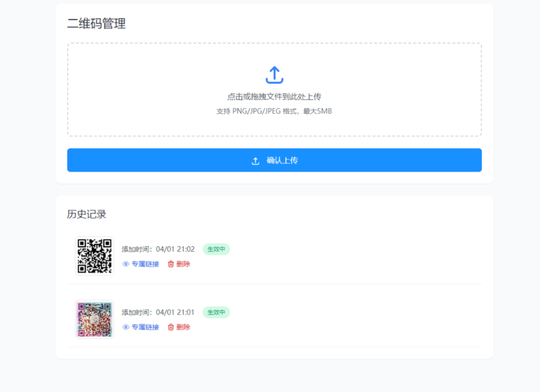Click the trash icon for the 21:01 record
This screenshot has width=540, height=392.
[170, 327]
